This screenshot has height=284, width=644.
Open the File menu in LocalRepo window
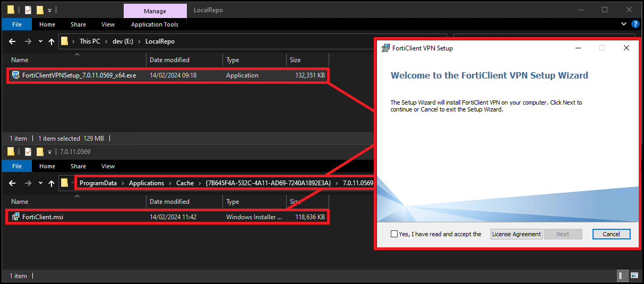[17, 24]
